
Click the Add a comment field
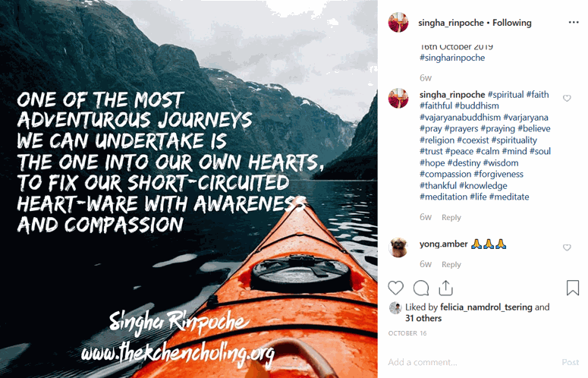point(473,362)
